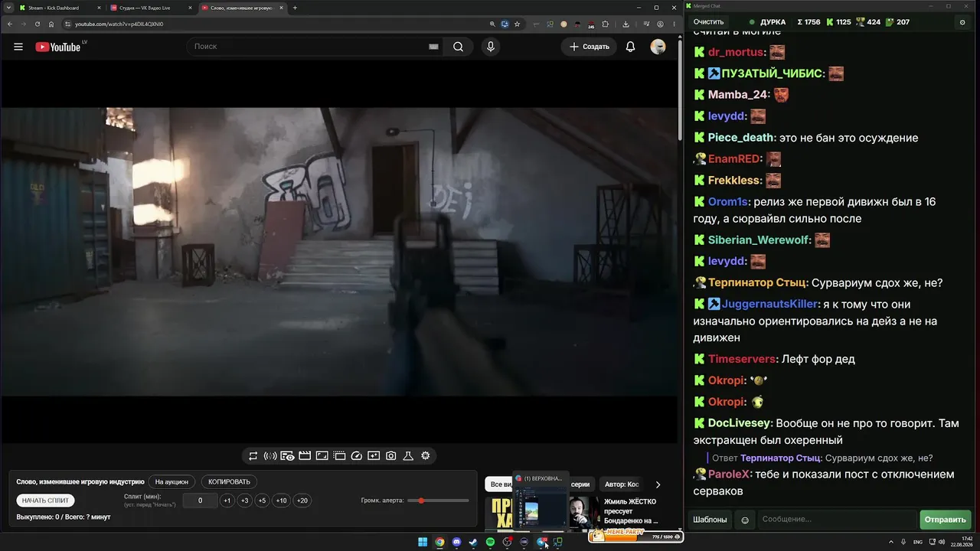This screenshot has height=551, width=980.
Task: Bookmark this page with star icon
Action: click(518, 24)
